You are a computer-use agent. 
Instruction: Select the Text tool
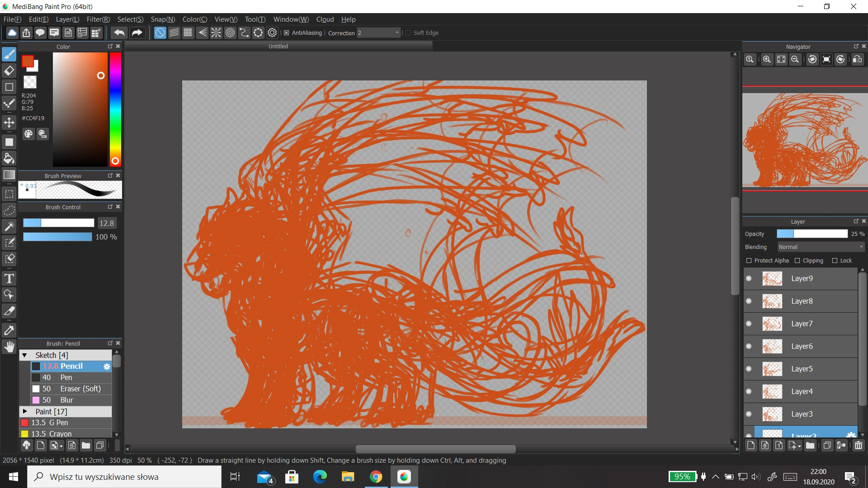[9, 278]
